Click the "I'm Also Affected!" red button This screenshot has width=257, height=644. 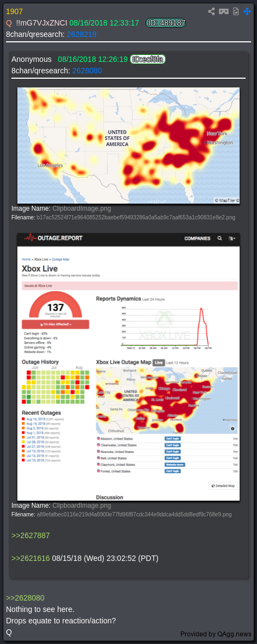(x=55, y=325)
